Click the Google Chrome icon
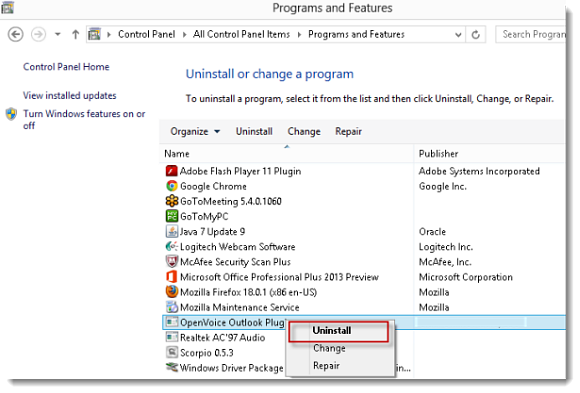The height and width of the screenshot is (393, 580). point(172,186)
